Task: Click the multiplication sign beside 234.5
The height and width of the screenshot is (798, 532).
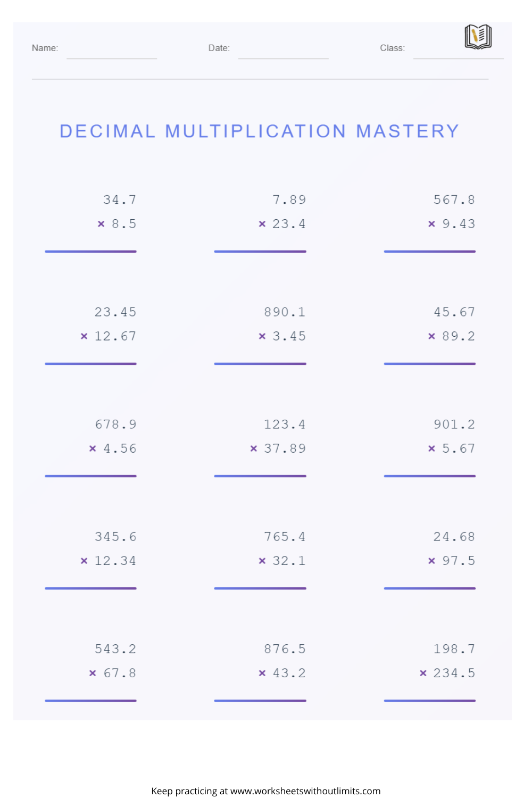Action: click(423, 673)
